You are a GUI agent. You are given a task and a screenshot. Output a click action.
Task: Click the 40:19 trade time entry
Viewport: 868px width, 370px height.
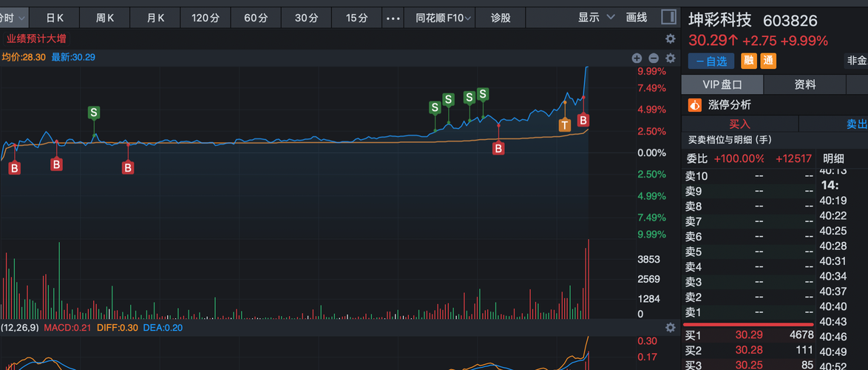point(833,201)
